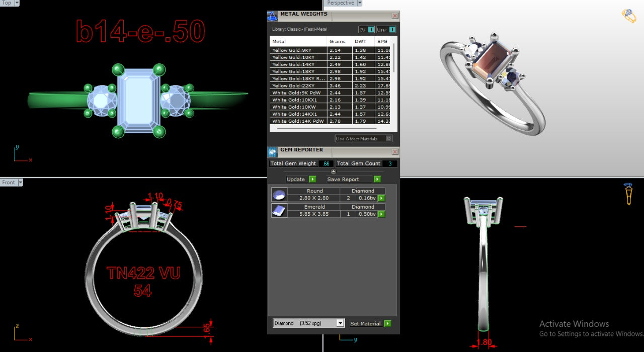The image size is (644, 352).
Task: Toggle the User switch in Metal Weights
Action: 392,30
